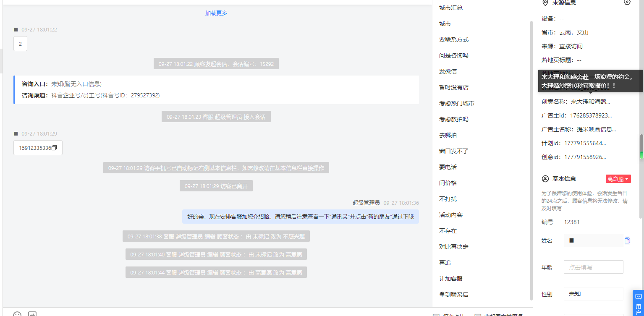Open the 性别 dropdown showing 未知
This screenshot has width=644, height=316.
[593, 294]
